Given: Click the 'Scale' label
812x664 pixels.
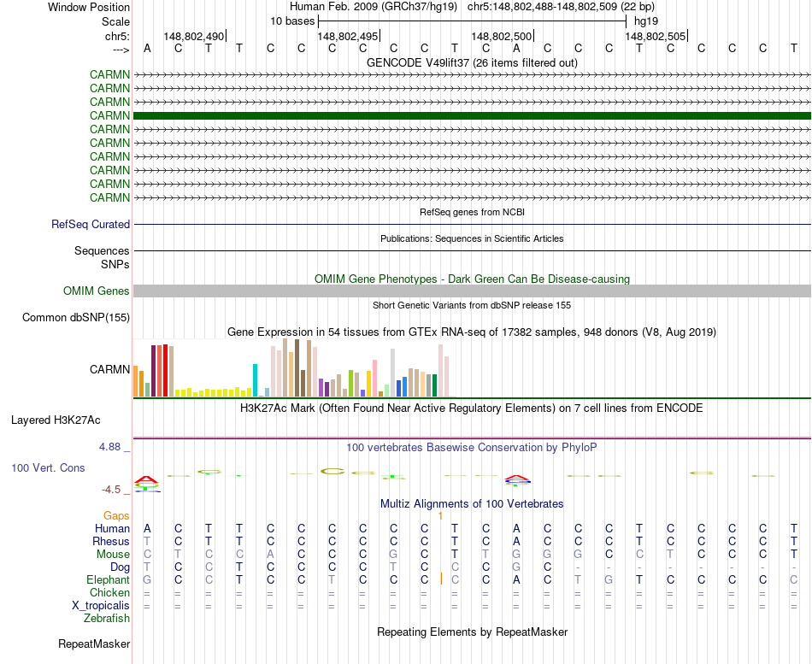Looking at the screenshot, I should coord(115,21).
